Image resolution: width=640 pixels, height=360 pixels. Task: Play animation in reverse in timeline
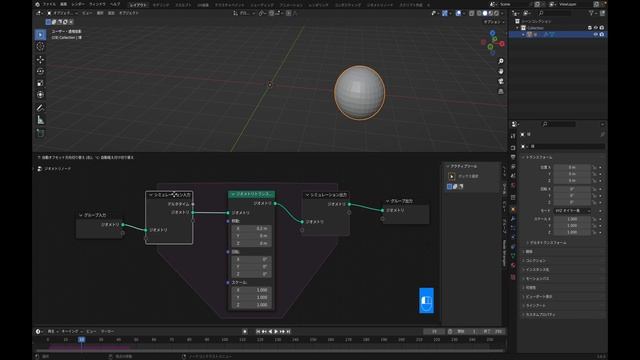tap(270, 331)
